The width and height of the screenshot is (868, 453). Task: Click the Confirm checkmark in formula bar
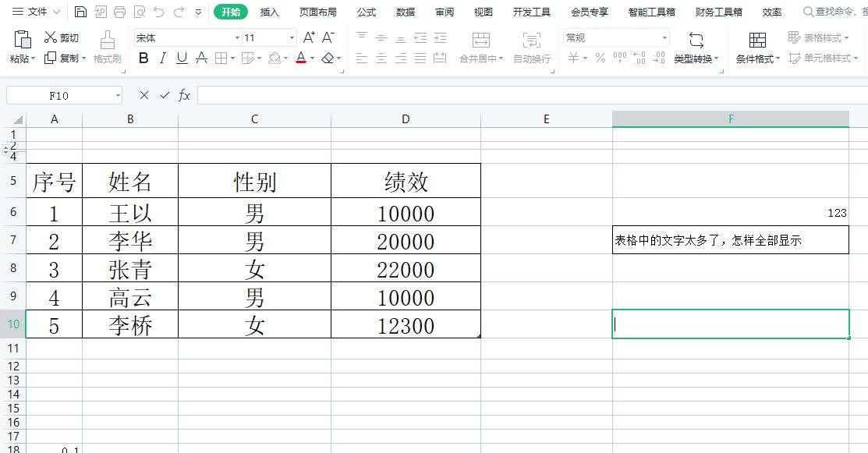click(165, 95)
